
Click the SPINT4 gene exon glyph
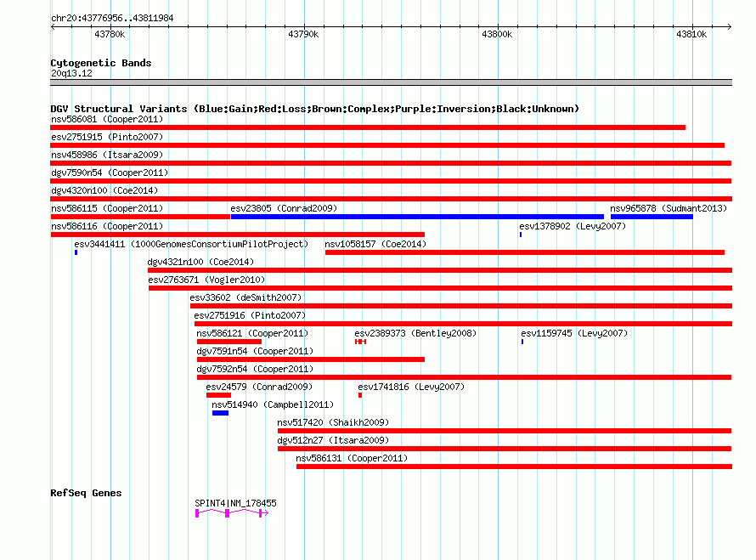(231, 513)
